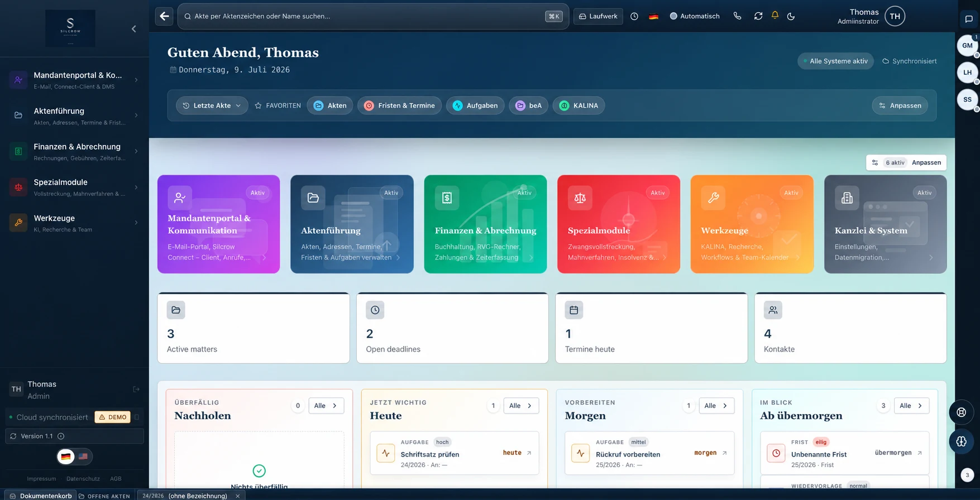Image resolution: width=980 pixels, height=500 pixels.
Task: Open the Spezialmodule module card
Action: (x=619, y=224)
